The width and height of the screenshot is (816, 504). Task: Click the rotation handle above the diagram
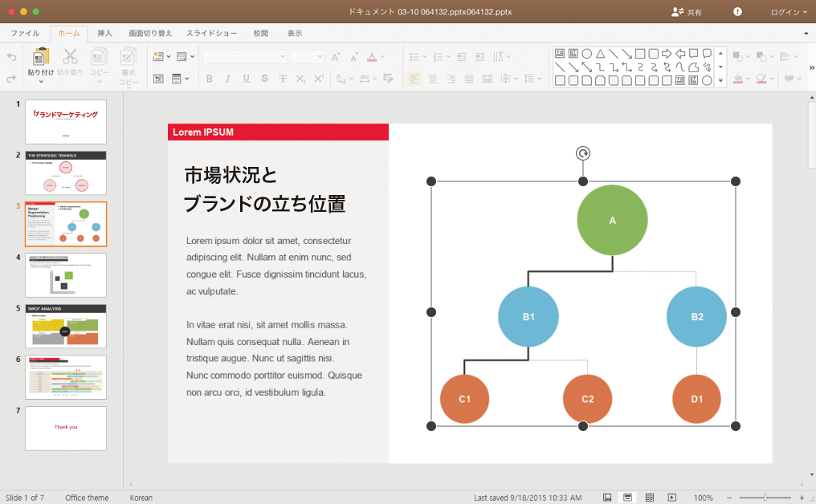[x=583, y=153]
